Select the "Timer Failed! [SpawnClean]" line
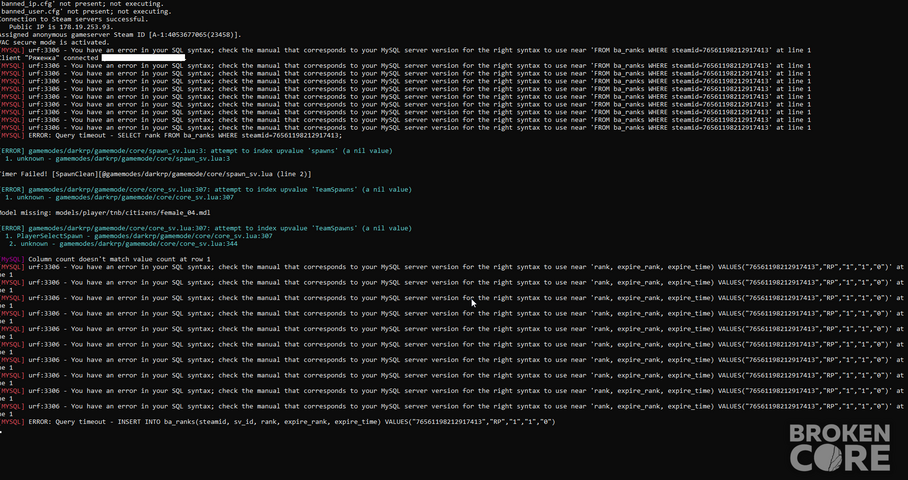Image resolution: width=908 pixels, height=480 pixels. (x=156, y=174)
